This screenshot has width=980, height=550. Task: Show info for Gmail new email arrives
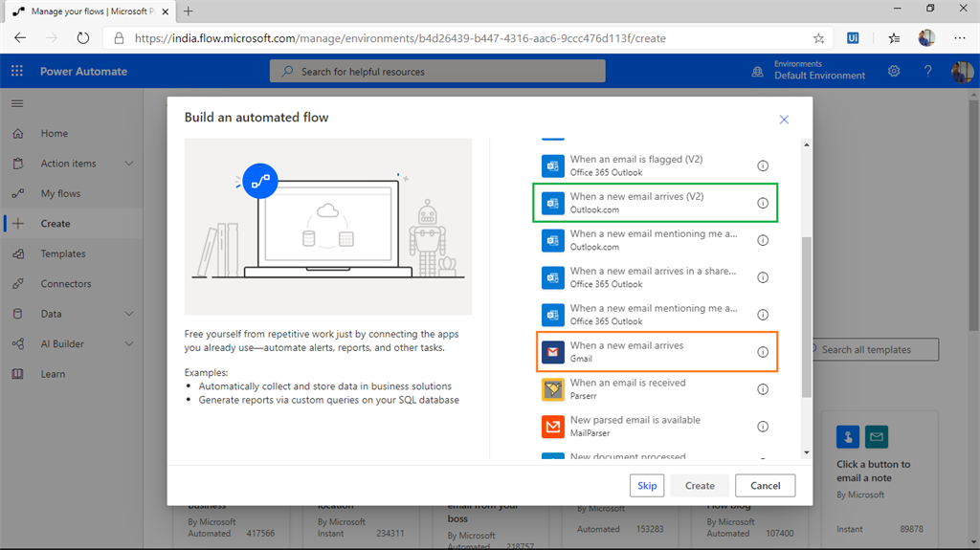[763, 352]
